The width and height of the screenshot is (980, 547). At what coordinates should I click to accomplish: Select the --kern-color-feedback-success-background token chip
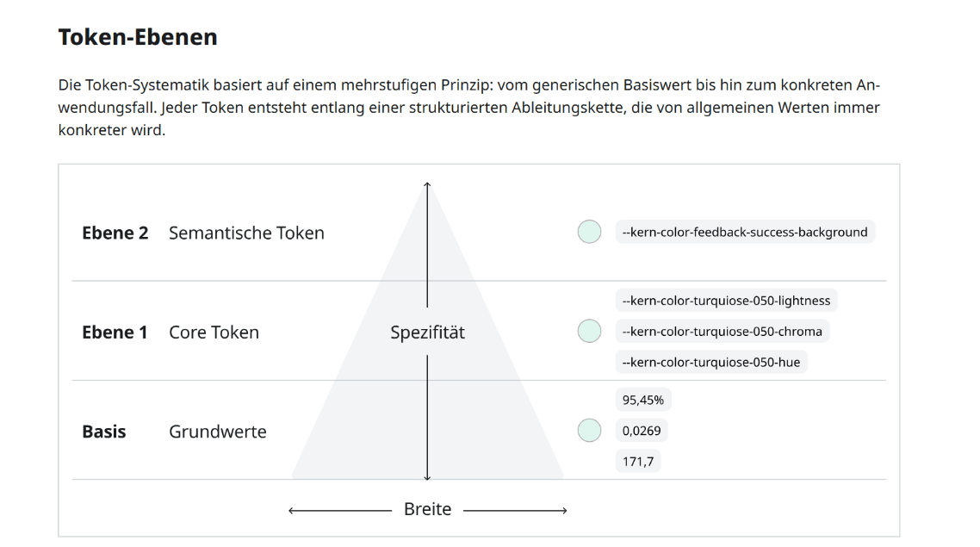[x=745, y=232]
